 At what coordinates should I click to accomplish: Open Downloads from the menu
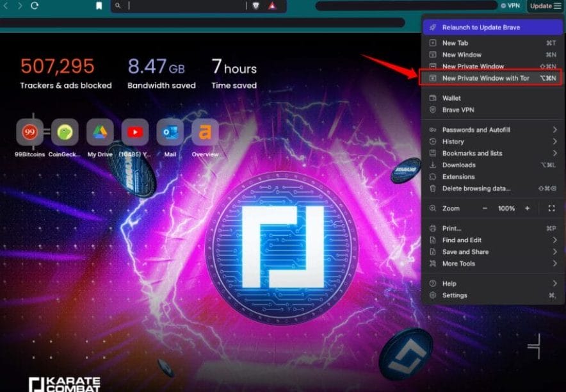493,165
